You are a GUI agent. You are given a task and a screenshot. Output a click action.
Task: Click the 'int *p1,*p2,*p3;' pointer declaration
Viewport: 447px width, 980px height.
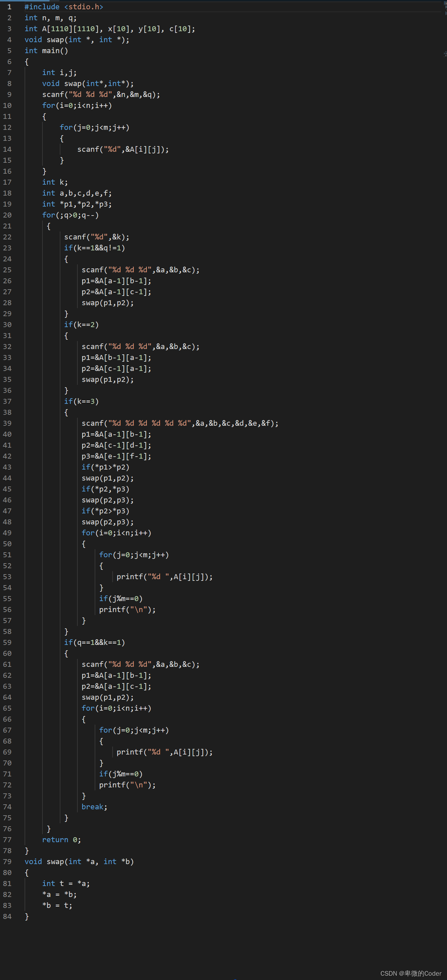[77, 204]
